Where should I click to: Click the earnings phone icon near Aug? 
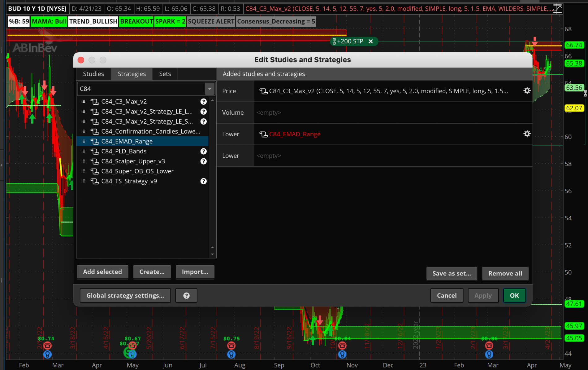coord(231,345)
